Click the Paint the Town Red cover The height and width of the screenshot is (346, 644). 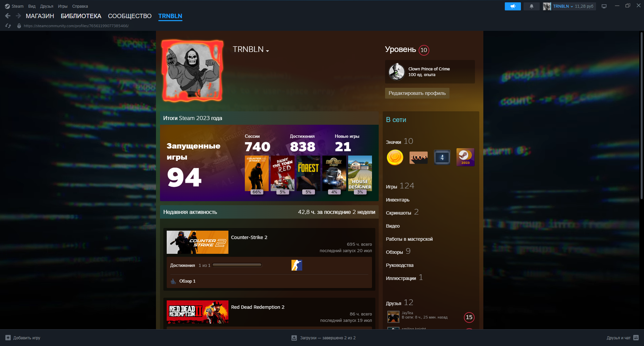282,173
